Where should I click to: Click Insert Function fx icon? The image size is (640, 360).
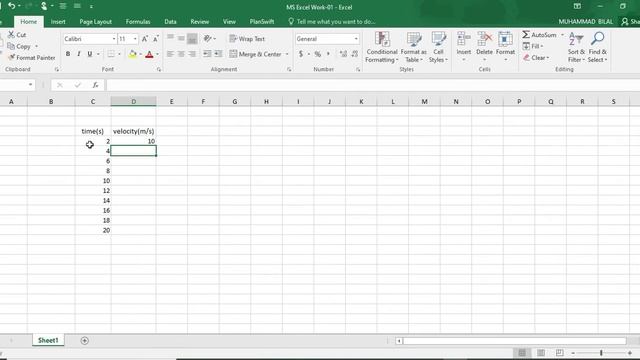(96, 85)
